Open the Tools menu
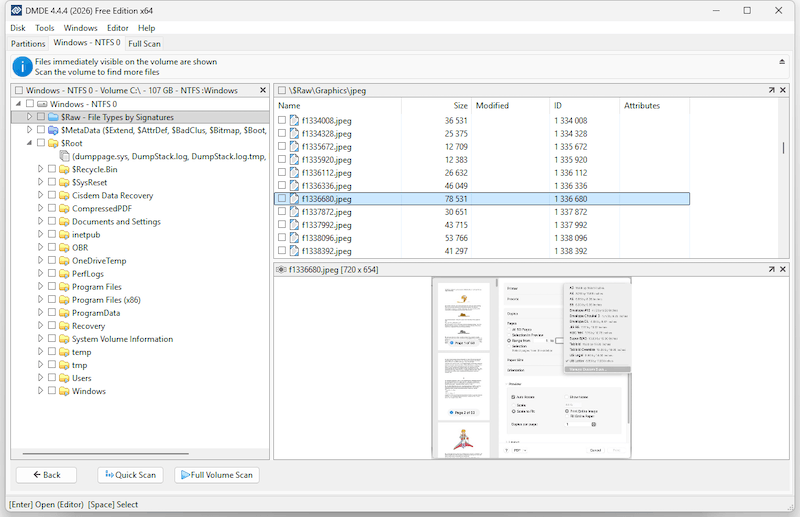The height and width of the screenshot is (517, 800). (44, 28)
